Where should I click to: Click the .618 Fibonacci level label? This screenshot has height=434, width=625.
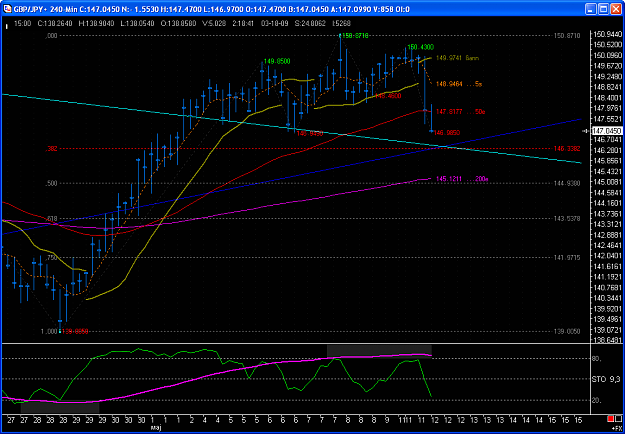[52, 218]
